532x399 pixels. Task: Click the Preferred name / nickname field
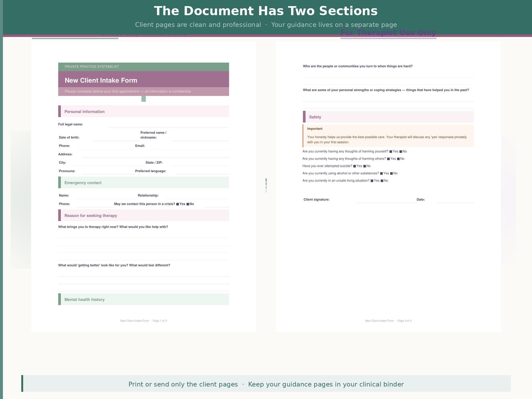[200, 138]
